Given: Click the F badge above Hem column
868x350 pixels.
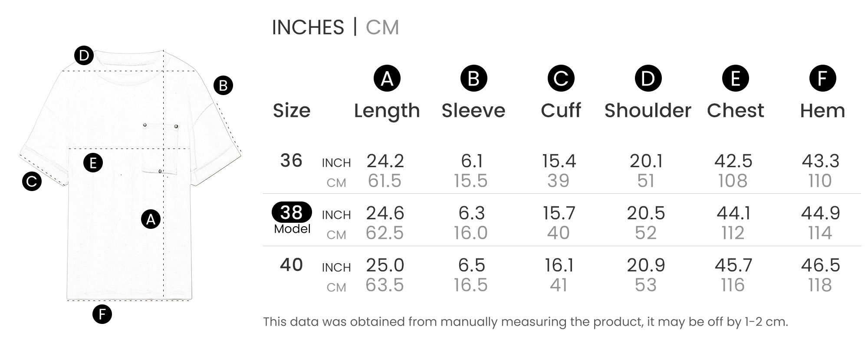Looking at the screenshot, I should (x=822, y=79).
